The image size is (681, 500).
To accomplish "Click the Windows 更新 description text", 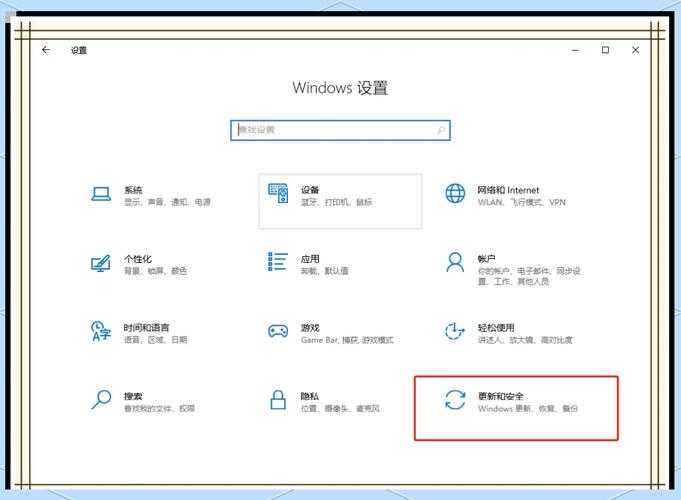I will pyautogui.click(x=528, y=408).
